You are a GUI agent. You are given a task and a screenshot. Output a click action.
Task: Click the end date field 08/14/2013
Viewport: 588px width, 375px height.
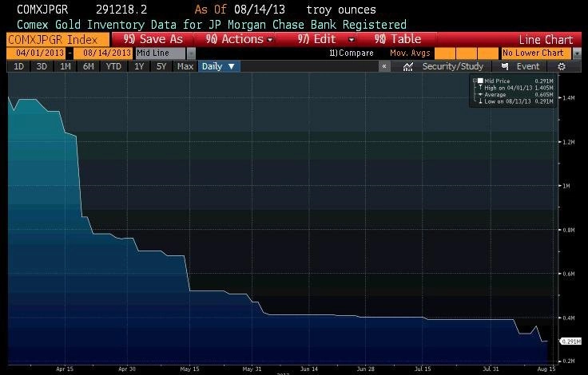tap(103, 53)
